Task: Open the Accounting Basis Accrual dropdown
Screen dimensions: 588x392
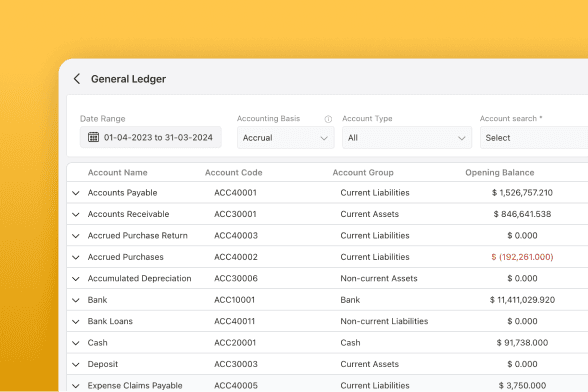Action: pyautogui.click(x=285, y=138)
